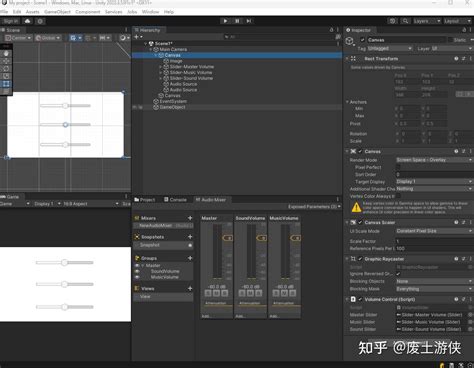Toggle Graphic Raycaster enabled checkbox
Screen dimensions: 474x368
(x=360, y=259)
